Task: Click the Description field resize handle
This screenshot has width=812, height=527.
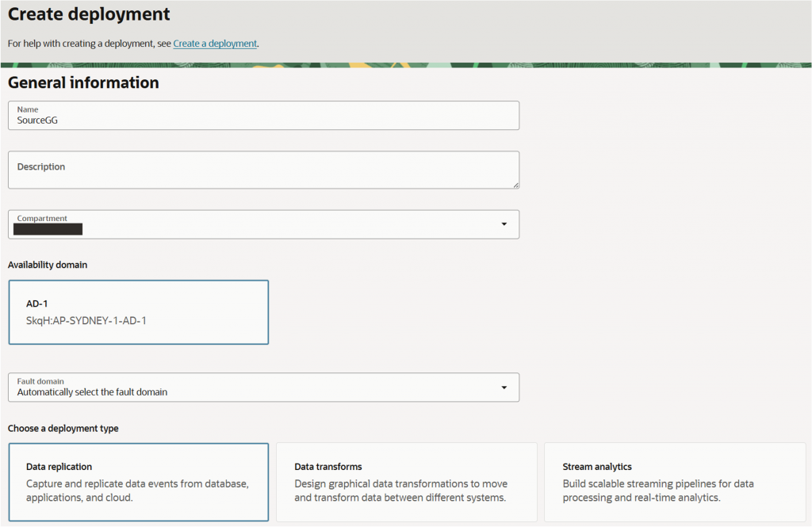Action: [x=516, y=187]
